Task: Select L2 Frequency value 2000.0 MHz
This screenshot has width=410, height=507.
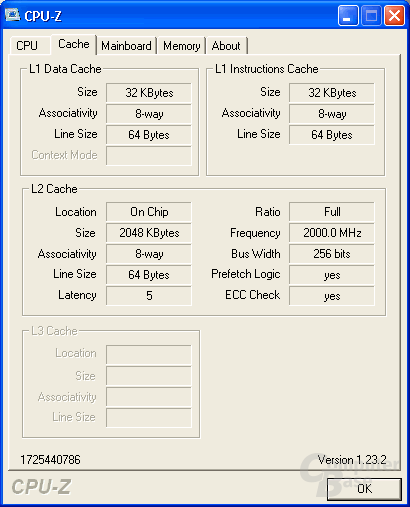Action: [x=332, y=233]
